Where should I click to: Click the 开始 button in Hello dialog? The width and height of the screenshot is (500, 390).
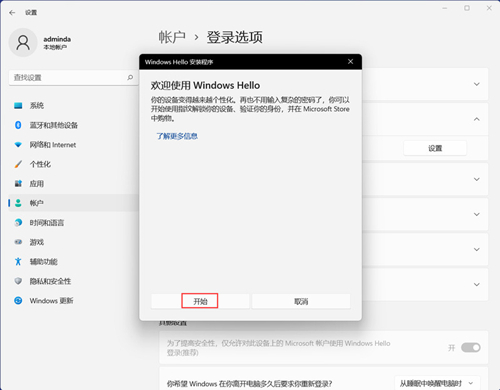coord(200,301)
